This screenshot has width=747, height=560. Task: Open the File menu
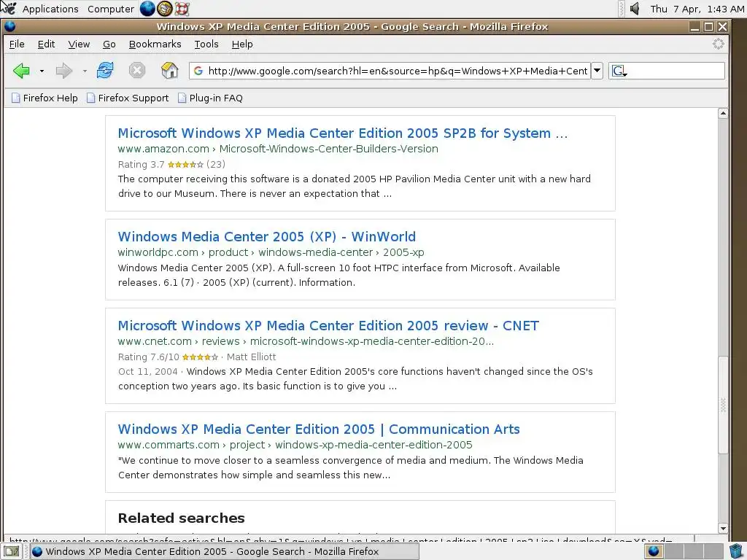(x=17, y=44)
